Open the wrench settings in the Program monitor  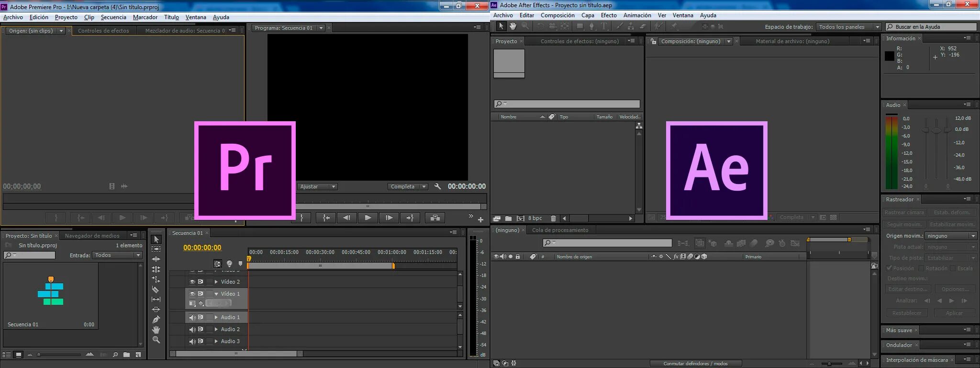[437, 186]
